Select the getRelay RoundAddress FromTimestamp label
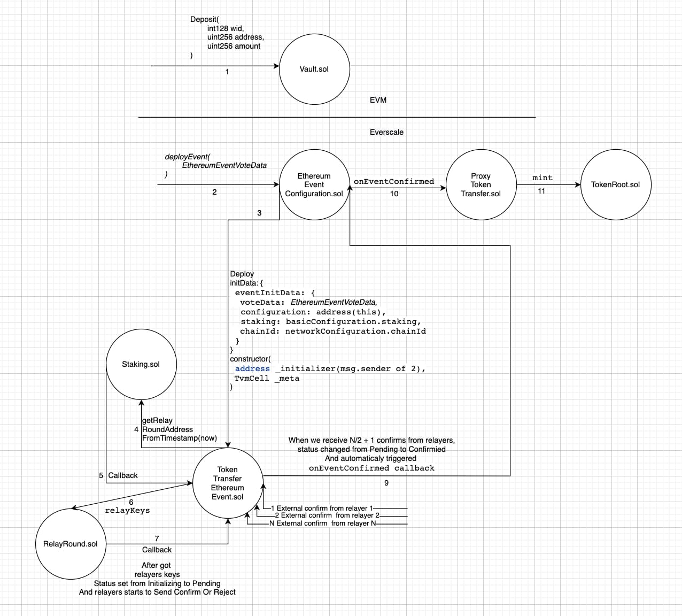The image size is (682, 616). click(179, 429)
